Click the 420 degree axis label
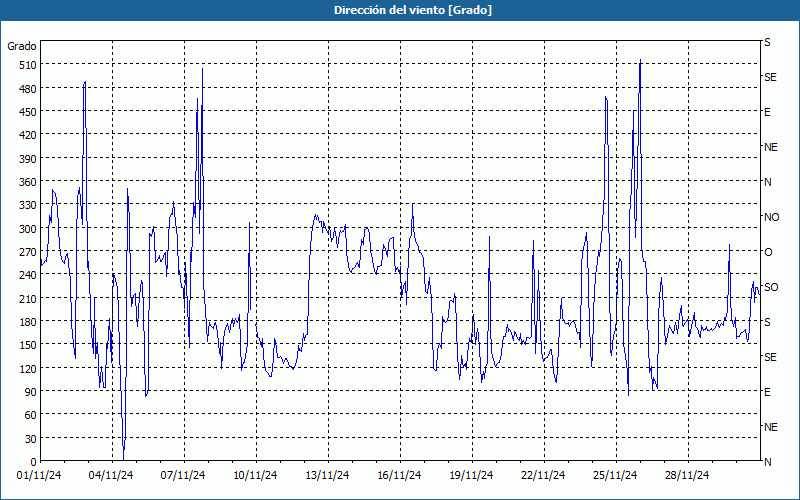 (28, 135)
